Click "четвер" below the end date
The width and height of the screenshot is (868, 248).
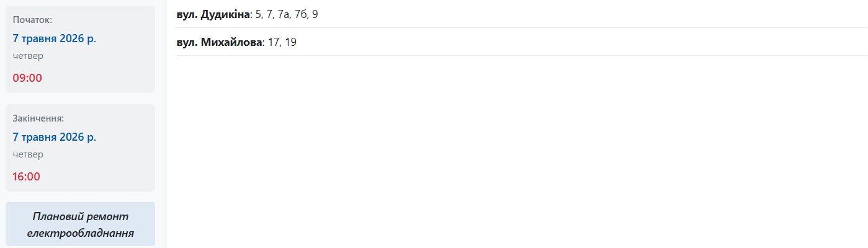[28, 154]
